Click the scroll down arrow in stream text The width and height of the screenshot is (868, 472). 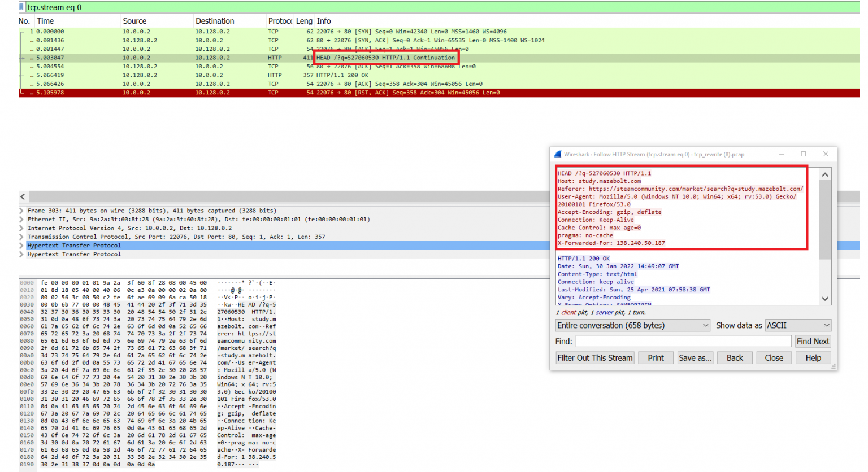(825, 299)
